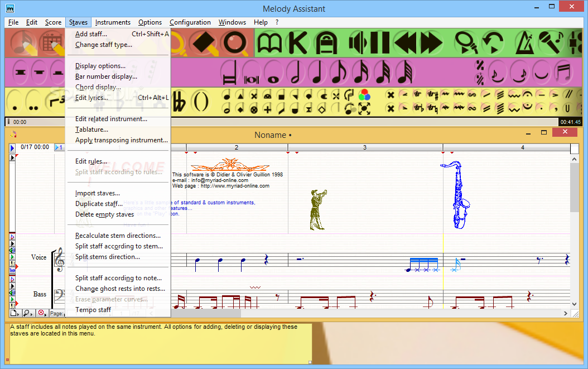Select the eighth note duration
The height and width of the screenshot is (369, 588).
pos(339,73)
